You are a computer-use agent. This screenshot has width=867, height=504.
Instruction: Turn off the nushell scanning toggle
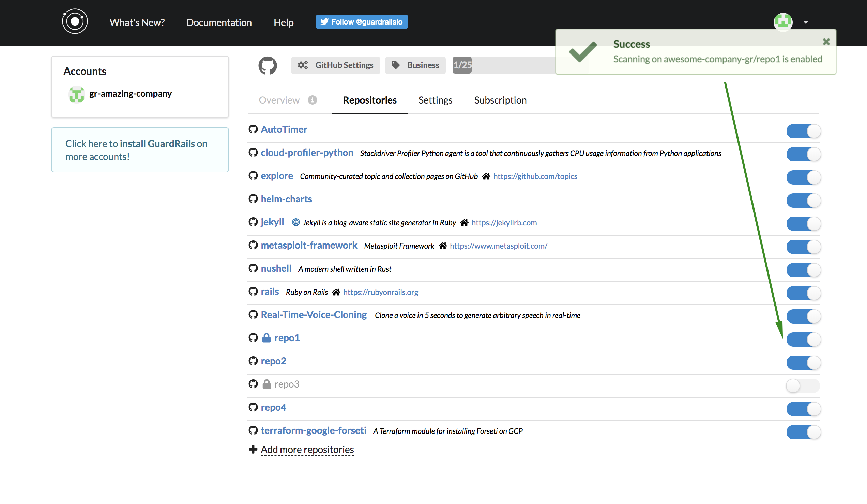pos(803,270)
